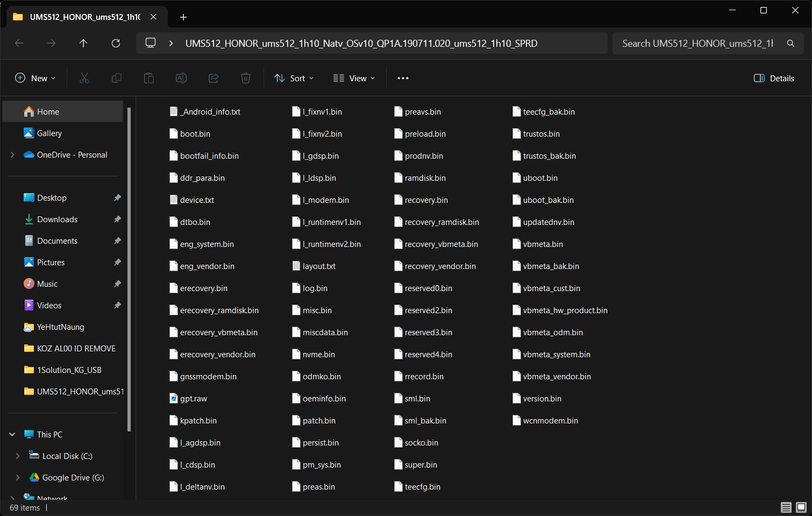
Task: Add a new tab with plus icon
Action: pos(183,17)
